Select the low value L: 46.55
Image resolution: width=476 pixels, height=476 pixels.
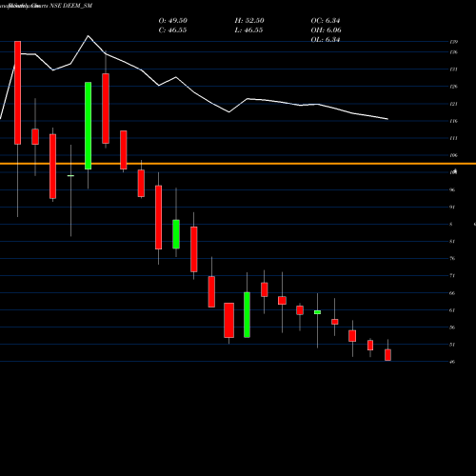(248, 30)
